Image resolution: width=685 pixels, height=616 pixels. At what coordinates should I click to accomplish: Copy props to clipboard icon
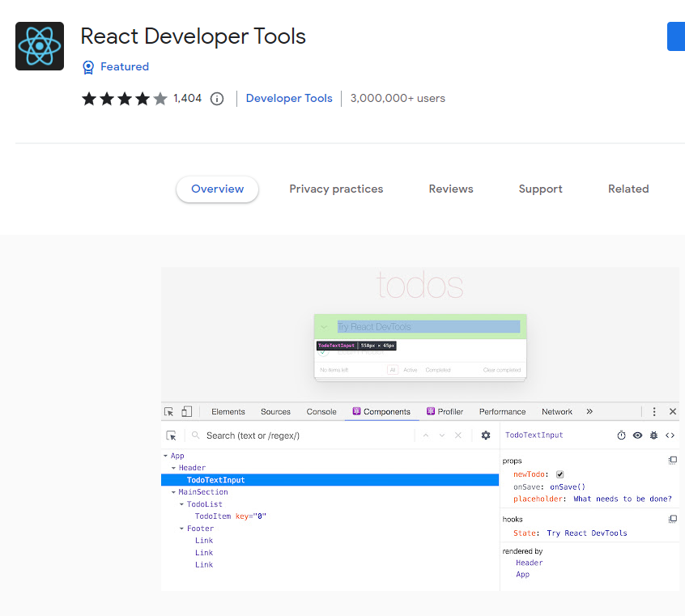point(673,460)
